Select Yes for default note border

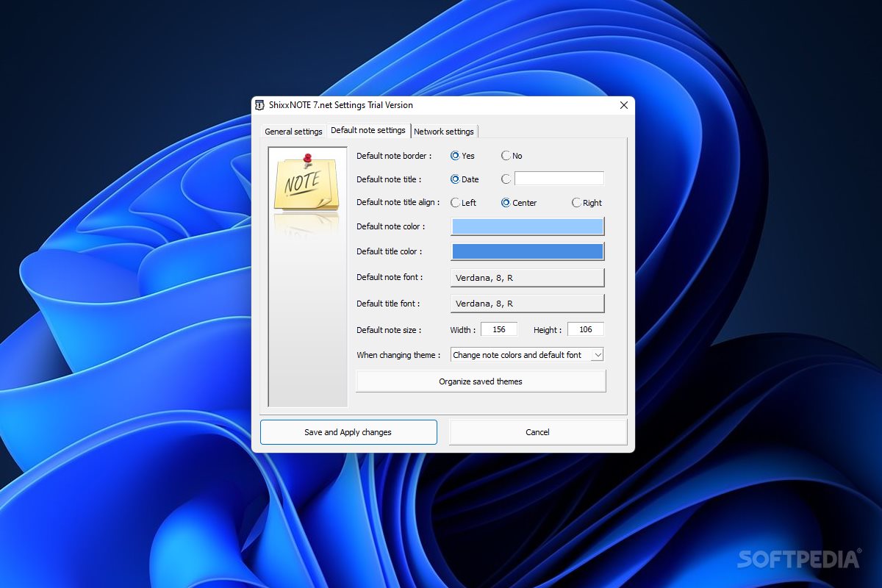tap(462, 156)
